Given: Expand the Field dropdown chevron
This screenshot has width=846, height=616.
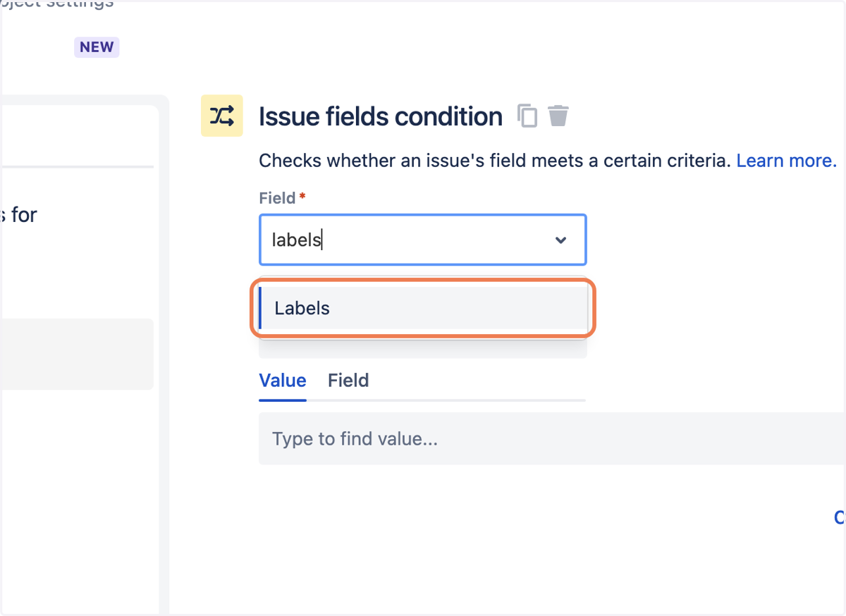Looking at the screenshot, I should [x=561, y=240].
